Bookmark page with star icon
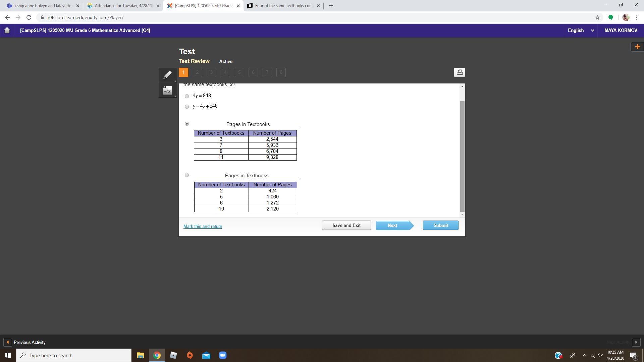The height and width of the screenshot is (362, 644). 597,17
